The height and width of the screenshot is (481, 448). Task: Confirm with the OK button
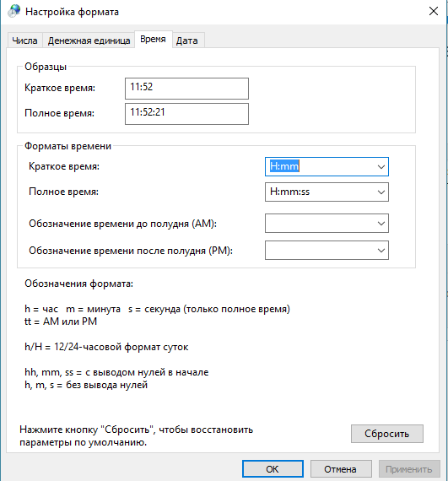click(x=273, y=468)
